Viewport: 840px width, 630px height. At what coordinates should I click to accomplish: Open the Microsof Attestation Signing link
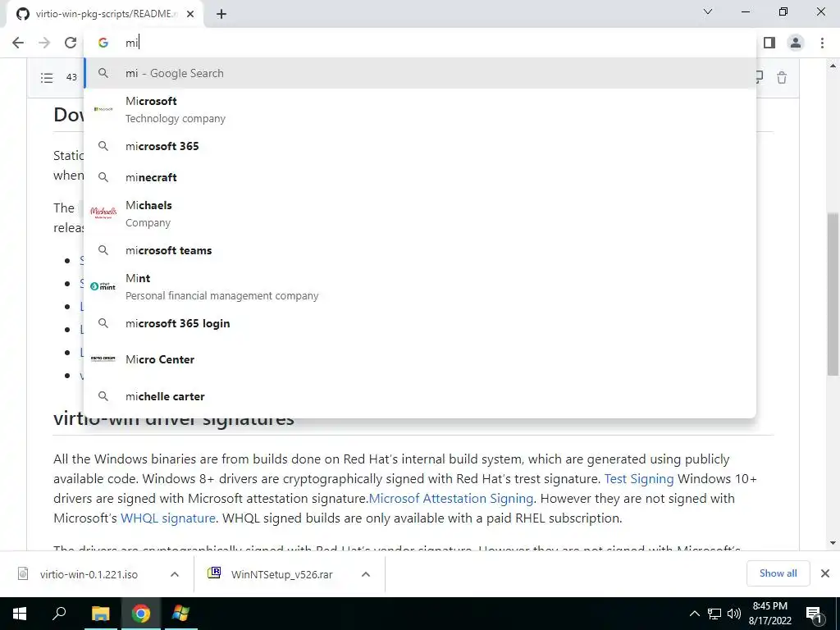coord(451,498)
